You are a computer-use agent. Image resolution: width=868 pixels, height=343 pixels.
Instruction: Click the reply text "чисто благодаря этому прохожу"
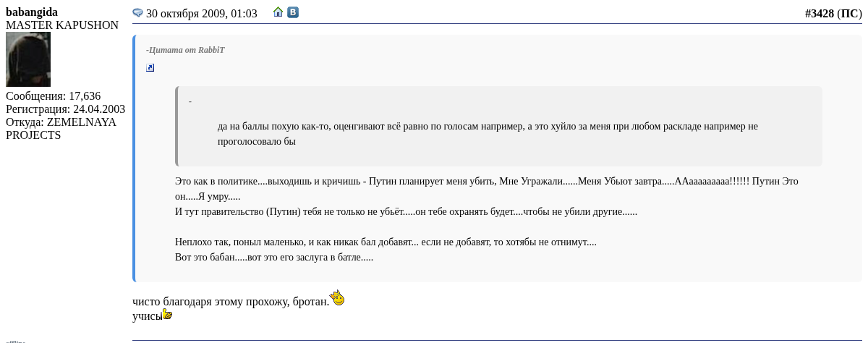(x=231, y=301)
